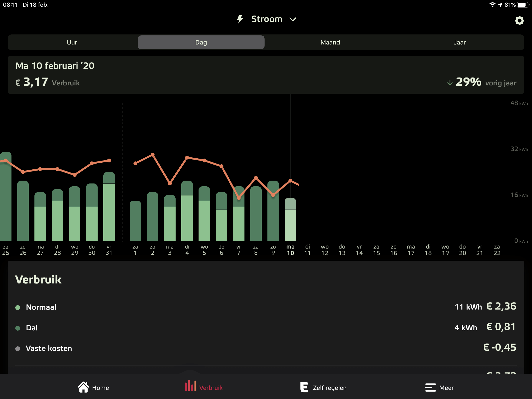532x399 pixels.
Task: Expand the Stroom energy type dropdown chevron
Action: [293, 19]
